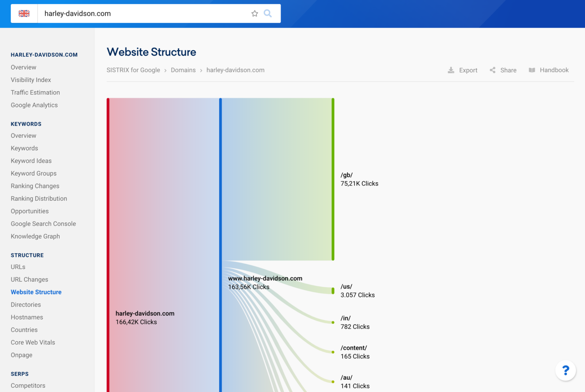Open the Website Structure menu item
This screenshot has width=585, height=392.
click(x=36, y=292)
